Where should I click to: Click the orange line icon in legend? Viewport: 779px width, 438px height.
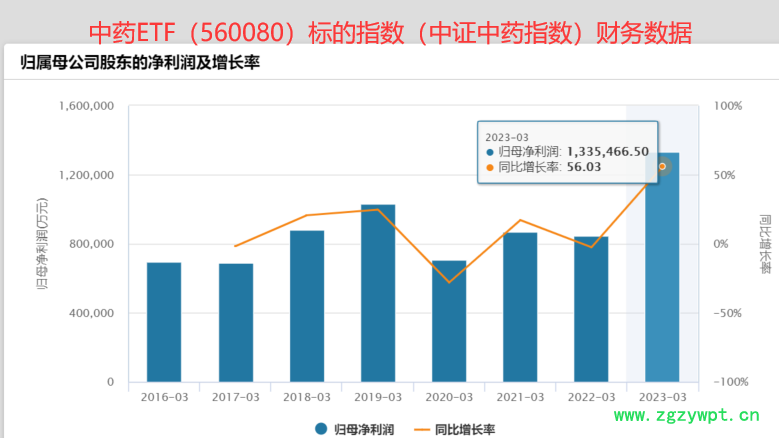[421, 429]
